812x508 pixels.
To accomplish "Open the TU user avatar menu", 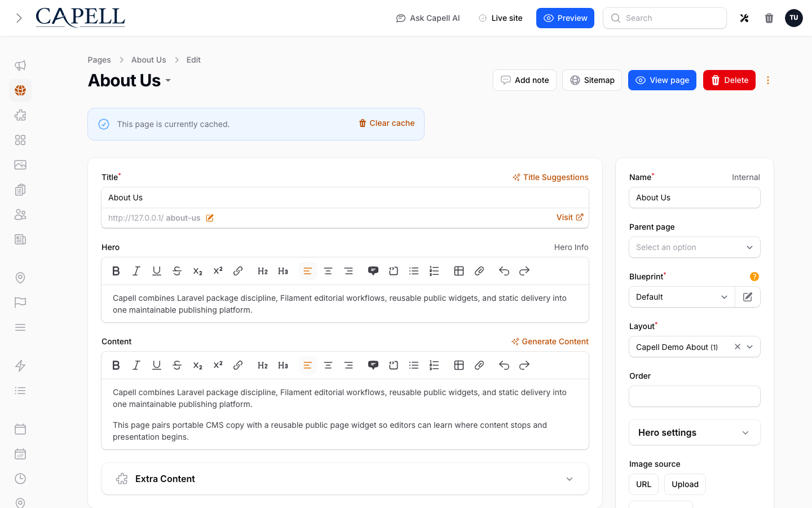I will 794,18.
